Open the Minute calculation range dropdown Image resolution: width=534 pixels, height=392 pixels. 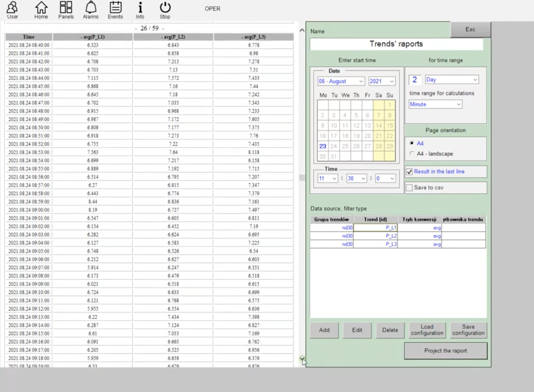tap(435, 105)
